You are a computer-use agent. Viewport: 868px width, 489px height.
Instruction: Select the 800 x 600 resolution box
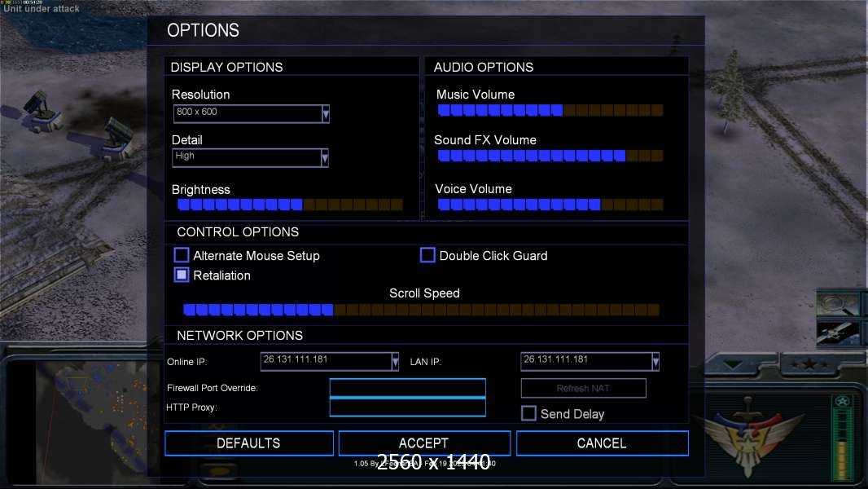pos(252,114)
